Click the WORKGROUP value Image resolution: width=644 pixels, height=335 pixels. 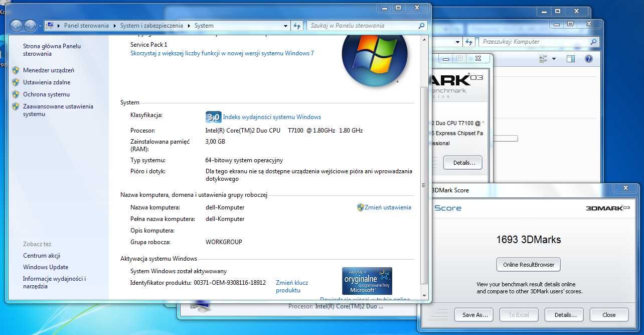[224, 242]
